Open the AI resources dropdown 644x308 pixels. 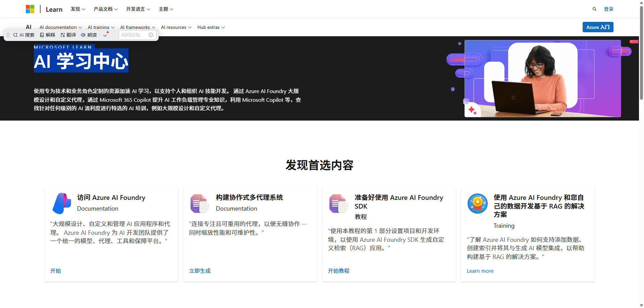click(176, 27)
